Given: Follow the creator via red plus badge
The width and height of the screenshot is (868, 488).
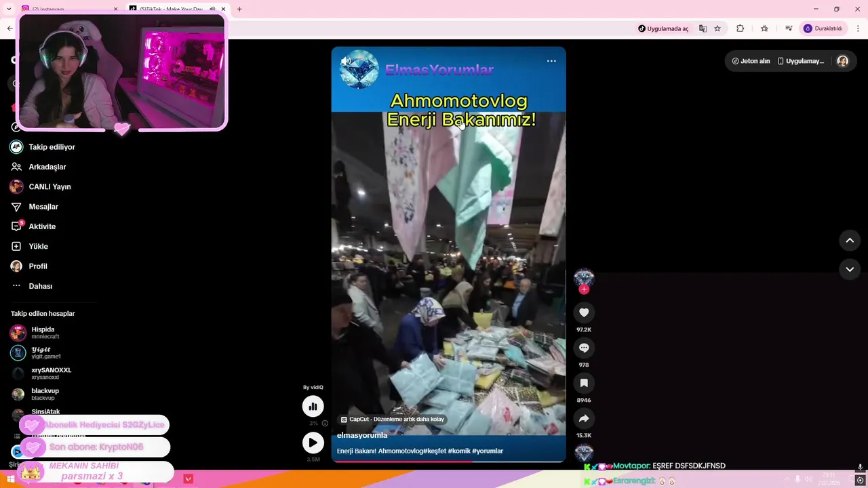Looking at the screenshot, I should coord(584,289).
